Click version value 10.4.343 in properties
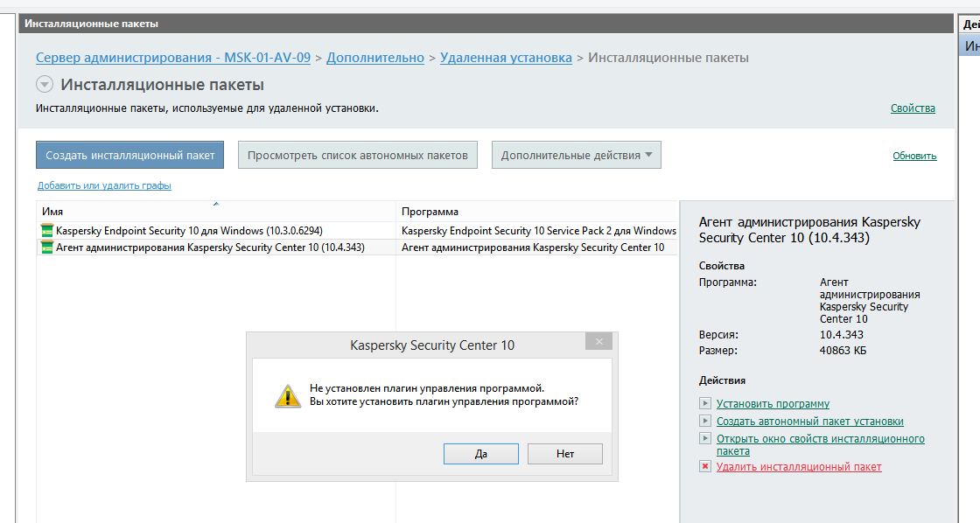 tap(841, 334)
